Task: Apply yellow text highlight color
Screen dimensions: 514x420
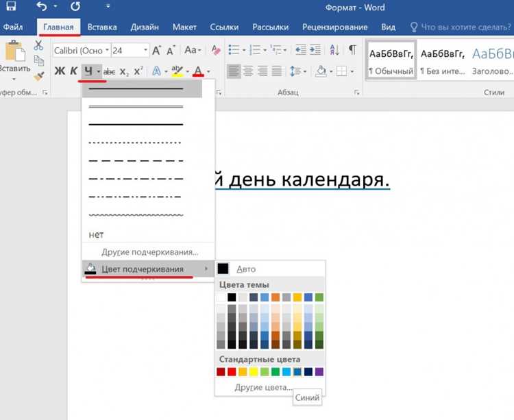Action: [x=178, y=71]
